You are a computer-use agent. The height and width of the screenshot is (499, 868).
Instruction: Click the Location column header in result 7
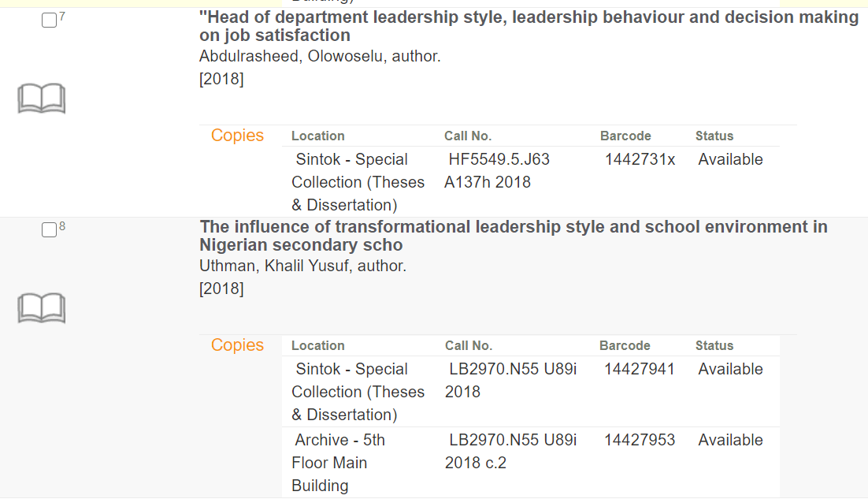coord(318,136)
